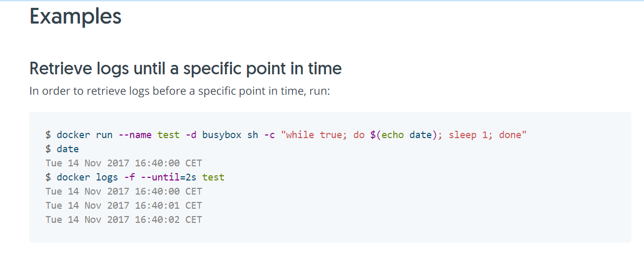Screen dimensions: 644x271
Task: Click the green 'test' after --until=2s
Action: 214,177
